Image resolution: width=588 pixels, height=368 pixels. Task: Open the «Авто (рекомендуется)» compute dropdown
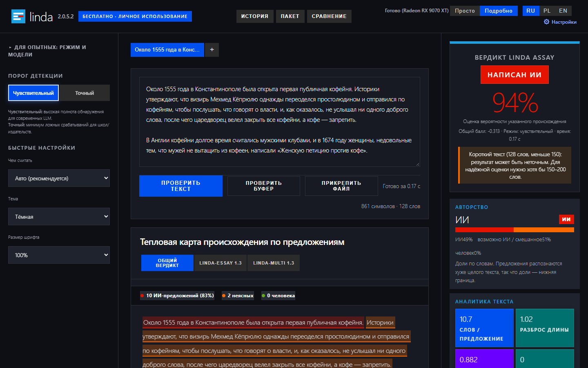click(59, 178)
